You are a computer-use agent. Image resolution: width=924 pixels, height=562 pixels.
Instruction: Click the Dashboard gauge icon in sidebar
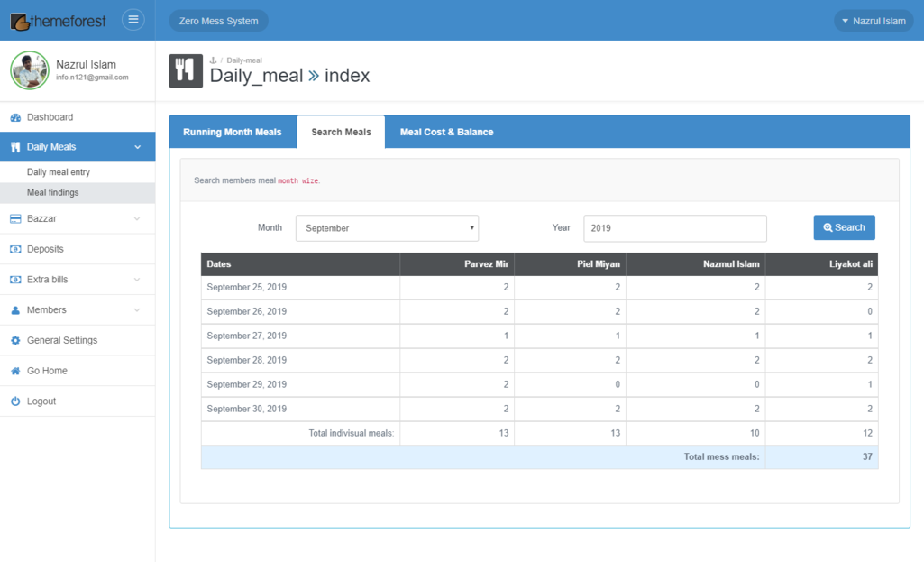click(15, 117)
